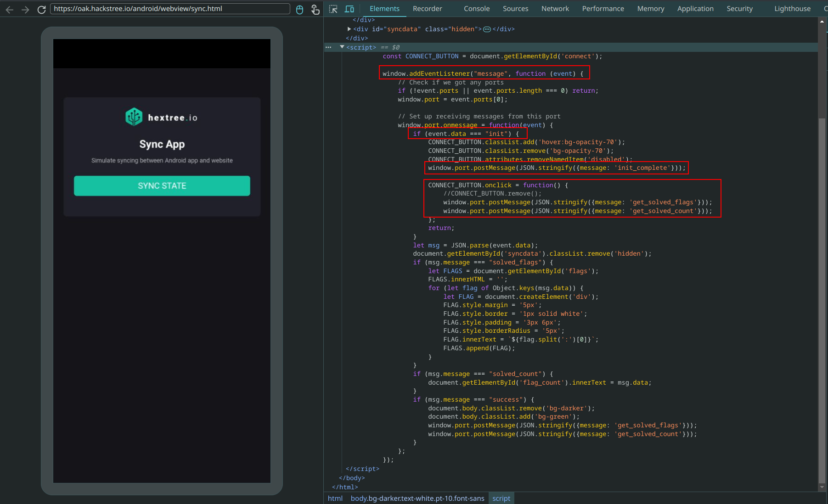
Task: Select the body.bg-darker breadcrumb
Action: tap(417, 498)
